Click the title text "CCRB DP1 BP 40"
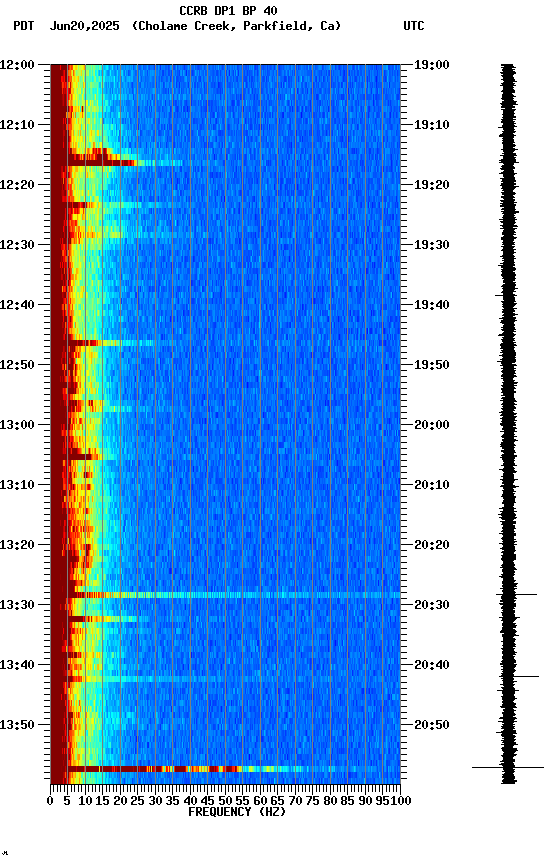Image resolution: width=552 pixels, height=864 pixels. (228, 10)
